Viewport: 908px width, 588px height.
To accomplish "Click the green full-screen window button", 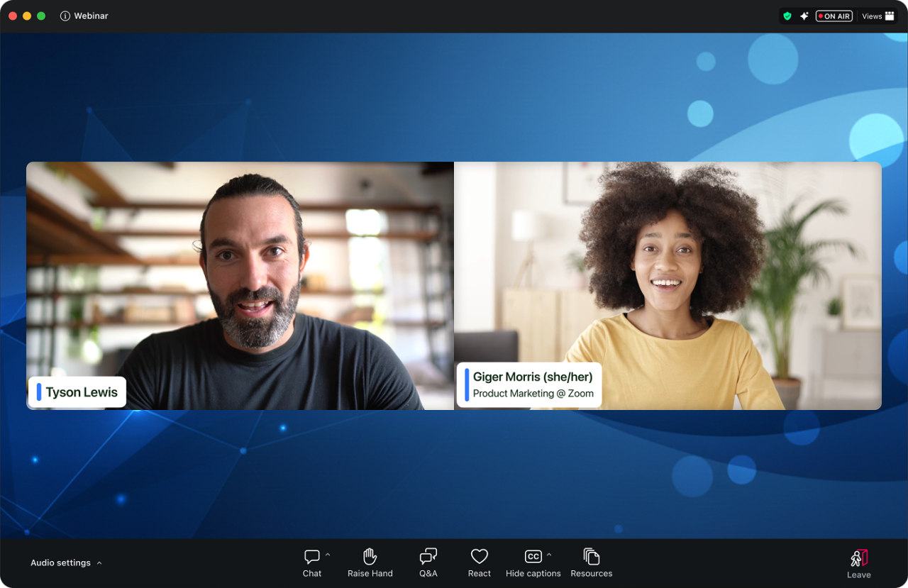I will pos(41,16).
